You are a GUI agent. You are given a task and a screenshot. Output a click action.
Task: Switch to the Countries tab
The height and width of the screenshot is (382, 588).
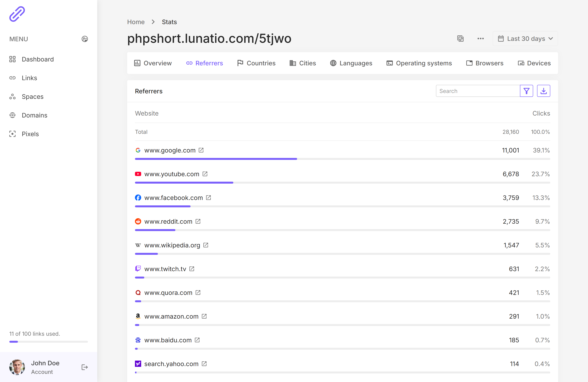[x=256, y=63]
